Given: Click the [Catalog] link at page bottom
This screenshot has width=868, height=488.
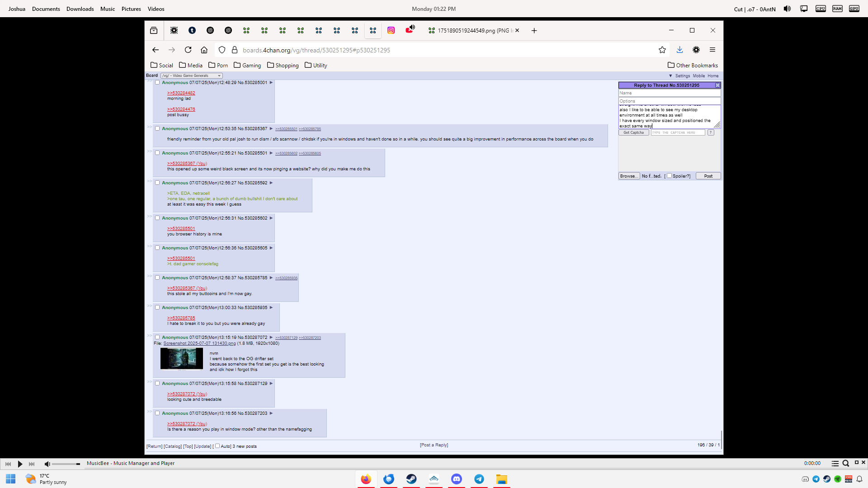Looking at the screenshot, I should point(173,446).
